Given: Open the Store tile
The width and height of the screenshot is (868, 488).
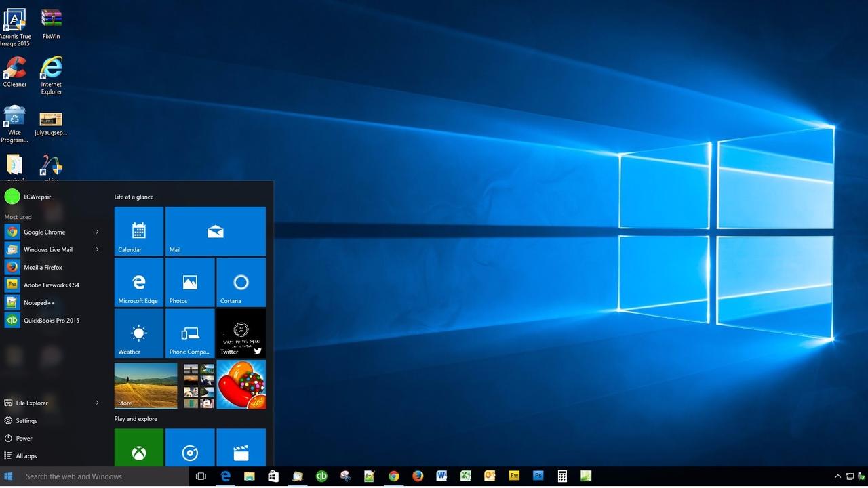Looking at the screenshot, I should [146, 385].
